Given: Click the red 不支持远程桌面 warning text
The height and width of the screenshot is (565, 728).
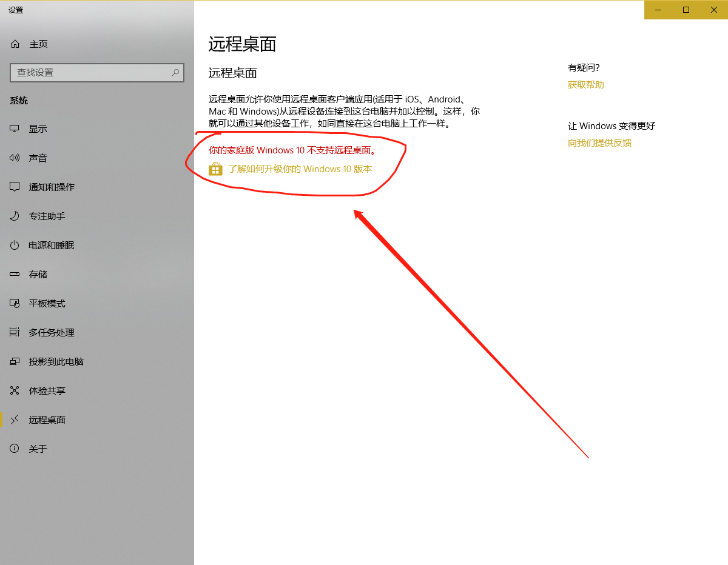Looking at the screenshot, I should tap(292, 150).
